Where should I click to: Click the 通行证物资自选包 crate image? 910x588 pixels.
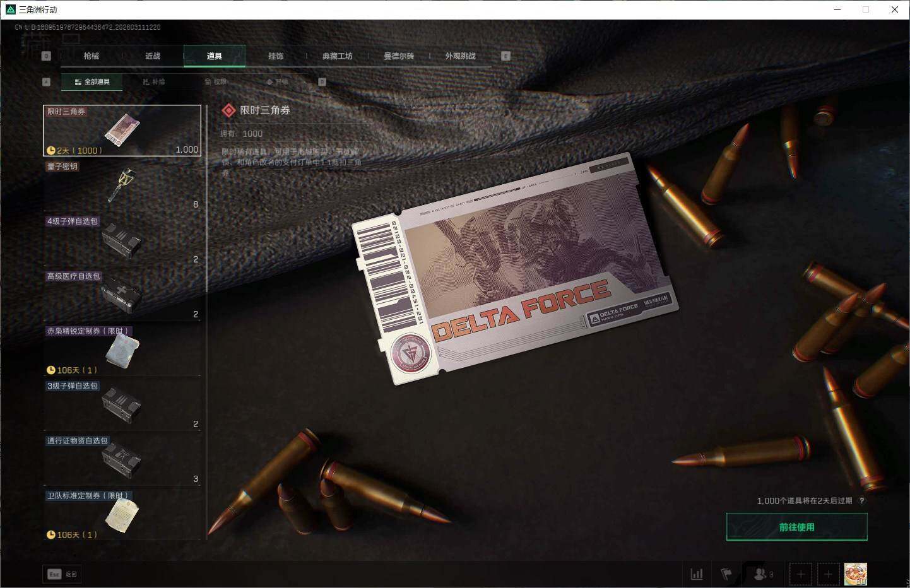pos(122,462)
